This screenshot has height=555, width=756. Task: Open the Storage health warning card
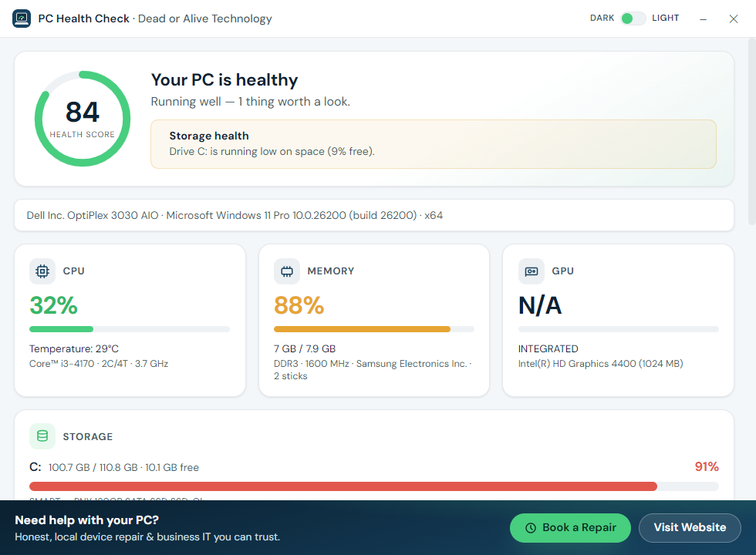point(434,144)
